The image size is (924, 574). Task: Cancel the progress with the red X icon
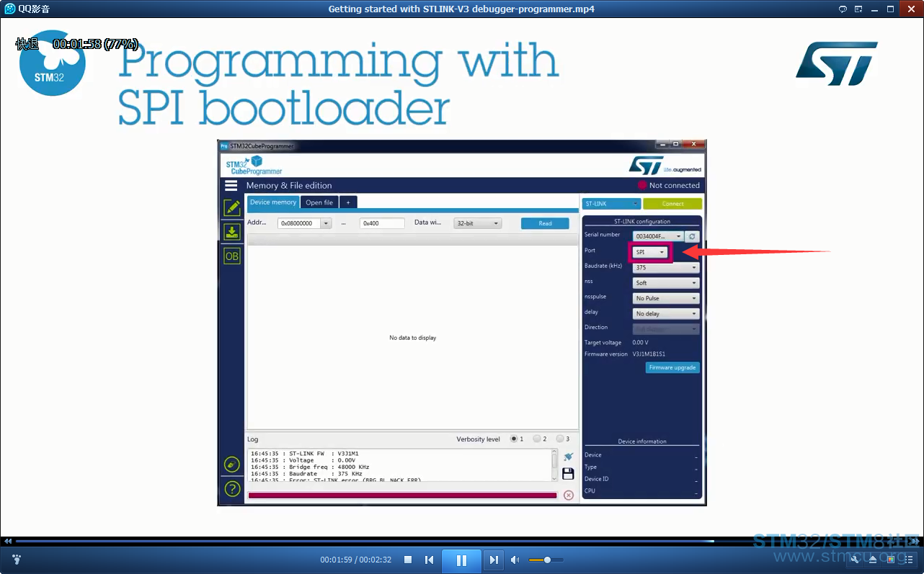click(x=569, y=495)
